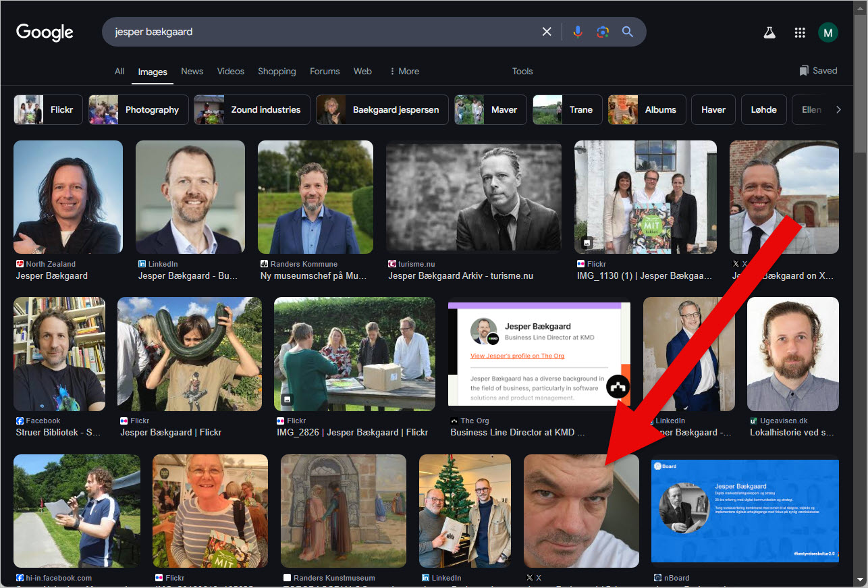Open the Tools options

[x=522, y=71]
